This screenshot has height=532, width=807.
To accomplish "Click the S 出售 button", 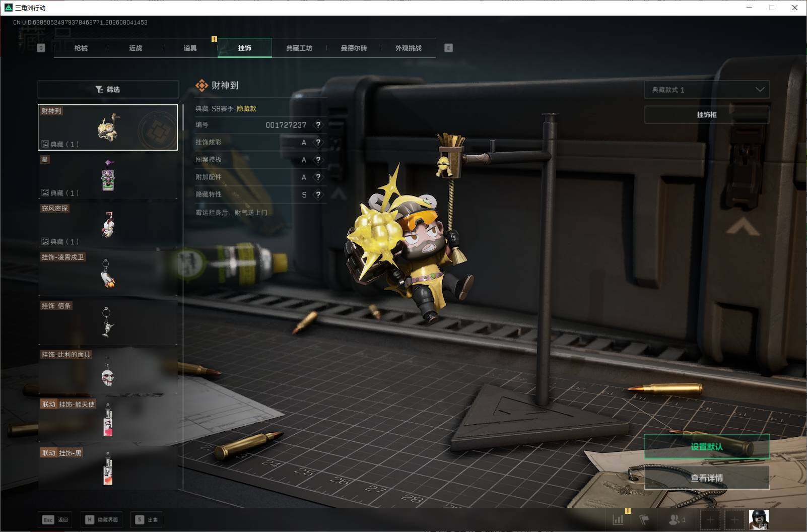I will tap(147, 519).
